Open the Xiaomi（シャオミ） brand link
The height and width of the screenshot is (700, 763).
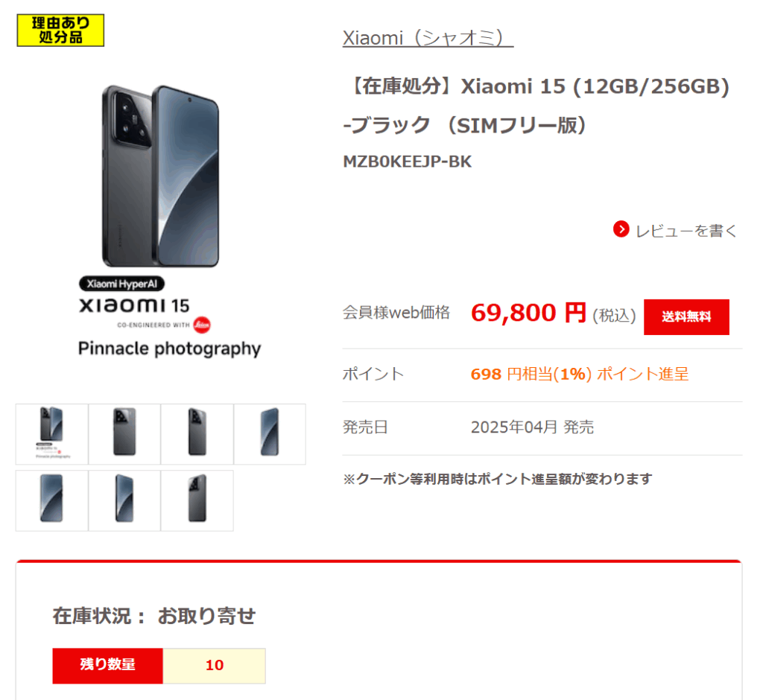coord(428,38)
